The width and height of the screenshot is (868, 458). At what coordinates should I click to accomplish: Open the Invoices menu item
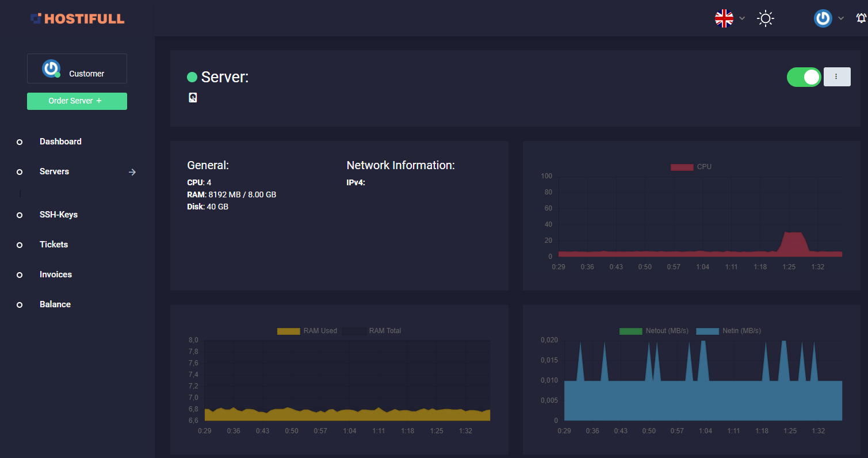[56, 274]
